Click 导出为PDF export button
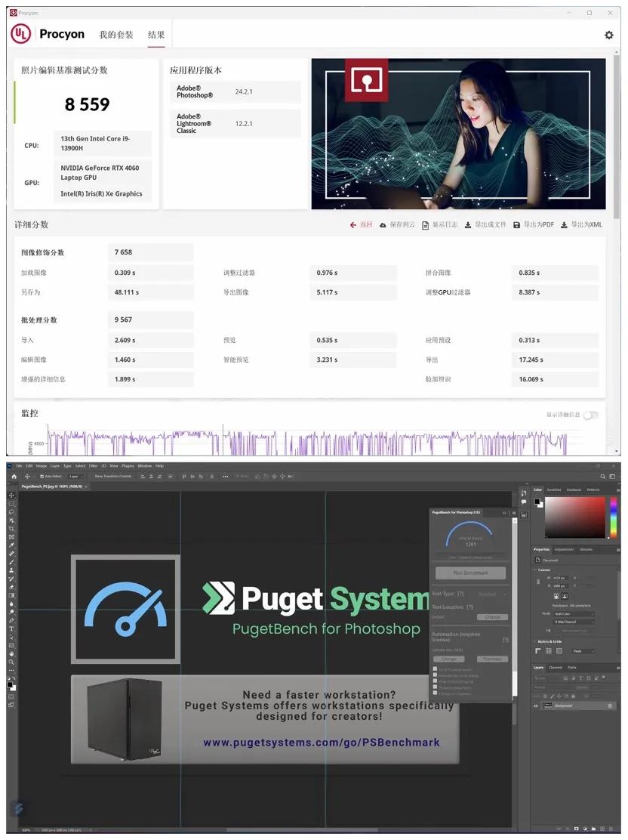Image resolution: width=628 pixels, height=840 pixels. click(534, 225)
